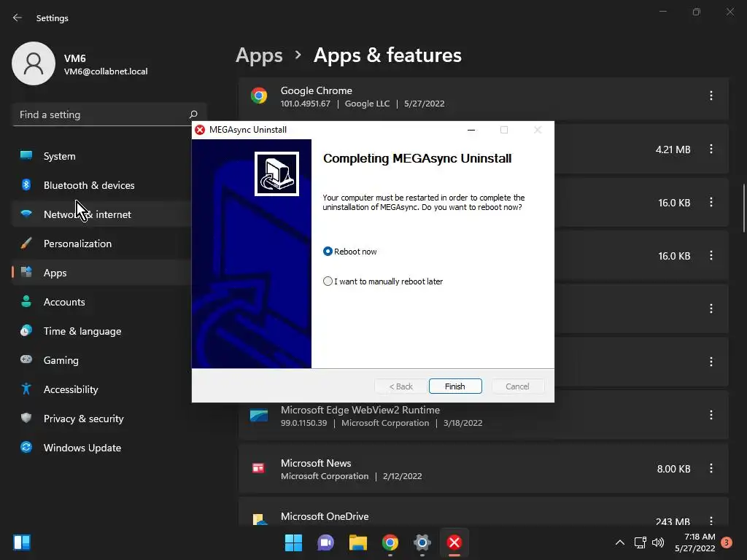The image size is (747, 560).
Task: Open Google Chrome from taskbar
Action: coord(390,542)
